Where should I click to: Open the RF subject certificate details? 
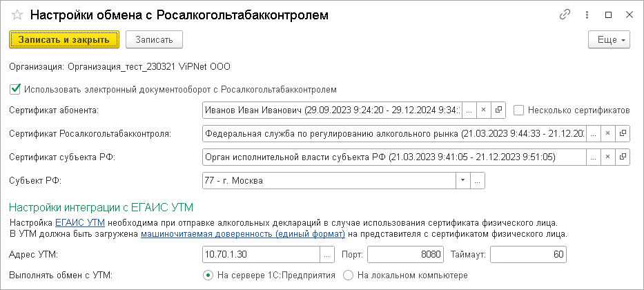(x=623, y=157)
